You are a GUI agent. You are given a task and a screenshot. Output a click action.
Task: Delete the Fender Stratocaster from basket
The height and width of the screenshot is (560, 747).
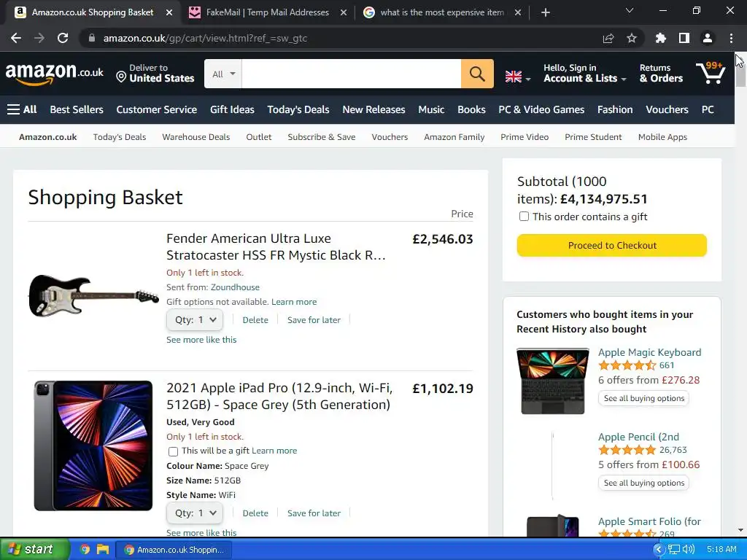point(255,320)
